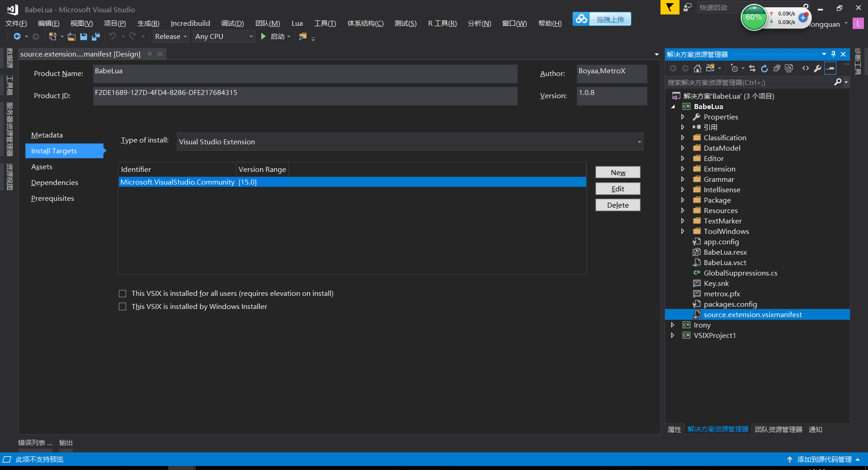Expand the Classification folder
The image size is (868, 470).
tap(683, 138)
